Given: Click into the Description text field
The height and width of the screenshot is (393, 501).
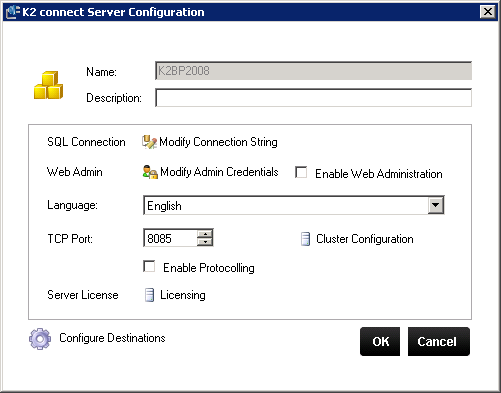Looking at the screenshot, I should (313, 98).
